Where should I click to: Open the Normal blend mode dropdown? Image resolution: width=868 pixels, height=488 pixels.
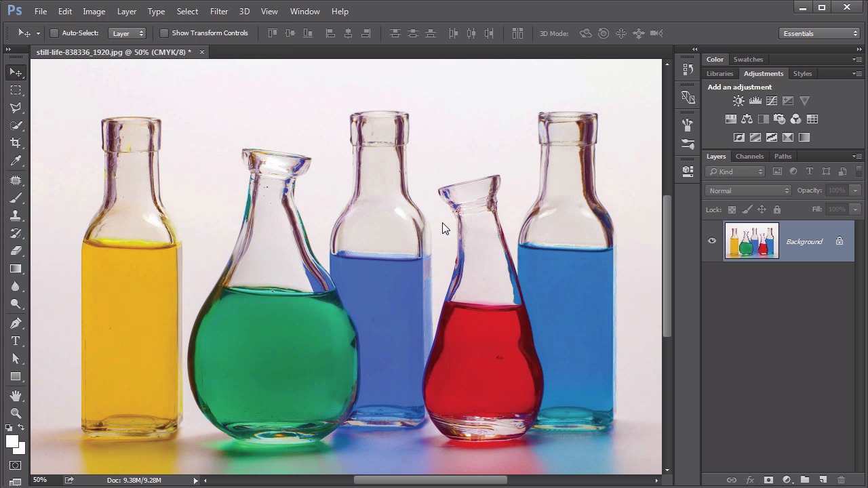click(x=748, y=190)
